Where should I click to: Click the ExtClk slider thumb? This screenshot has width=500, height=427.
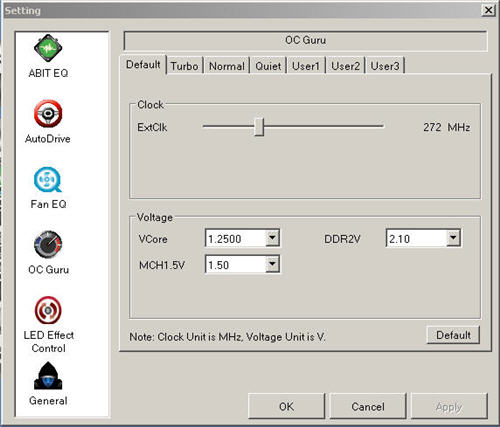coord(259,127)
